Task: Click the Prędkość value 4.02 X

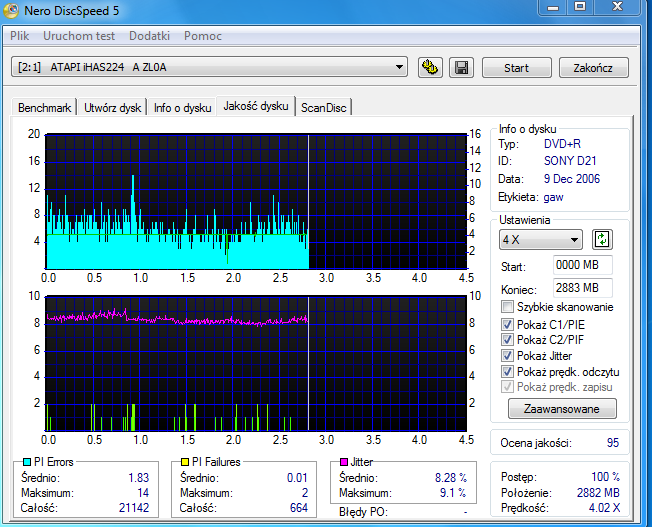Action: pos(604,508)
